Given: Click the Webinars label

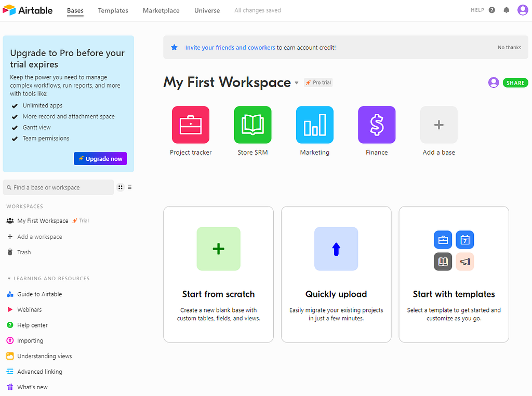Looking at the screenshot, I should (30, 309).
